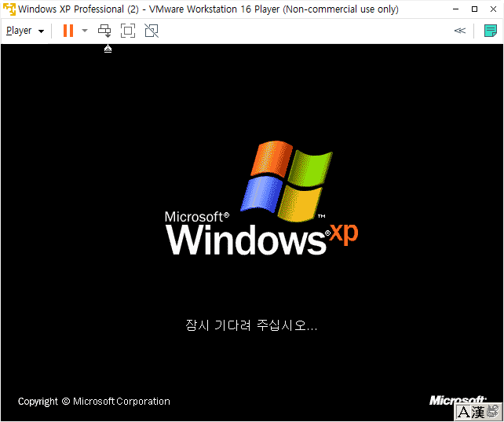Expand the power options dropdown arrow
The image size is (504, 422).
[x=85, y=31]
